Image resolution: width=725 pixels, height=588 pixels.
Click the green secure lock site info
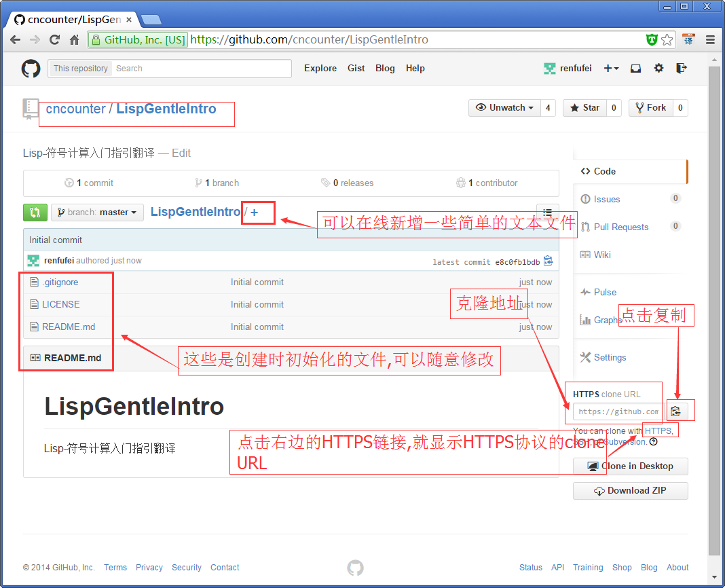click(138, 40)
